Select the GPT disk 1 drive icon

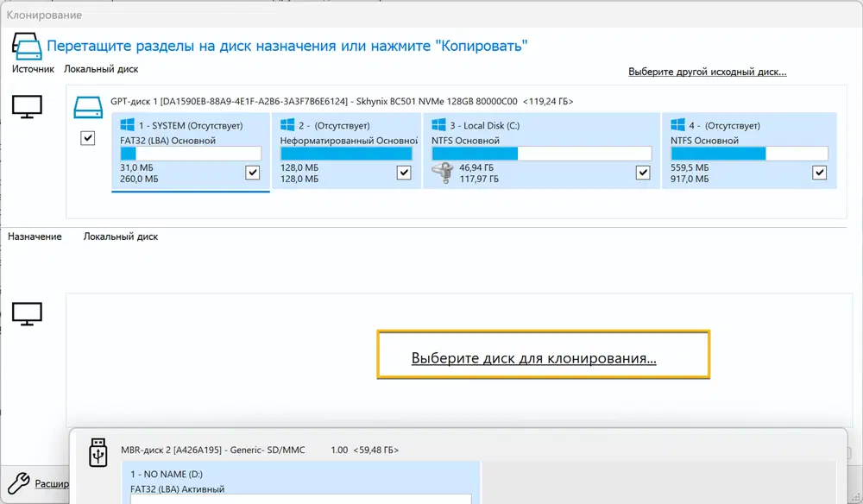coord(88,108)
